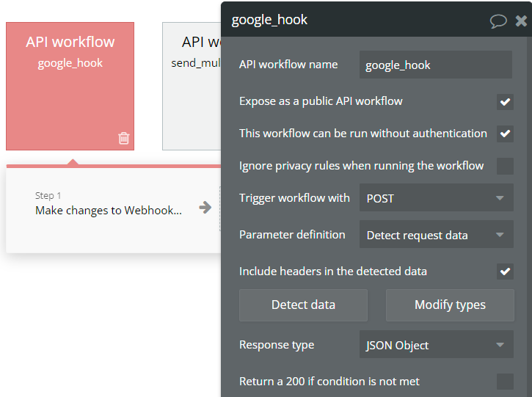Click the Detect data button
This screenshot has height=397, width=532.
(303, 305)
